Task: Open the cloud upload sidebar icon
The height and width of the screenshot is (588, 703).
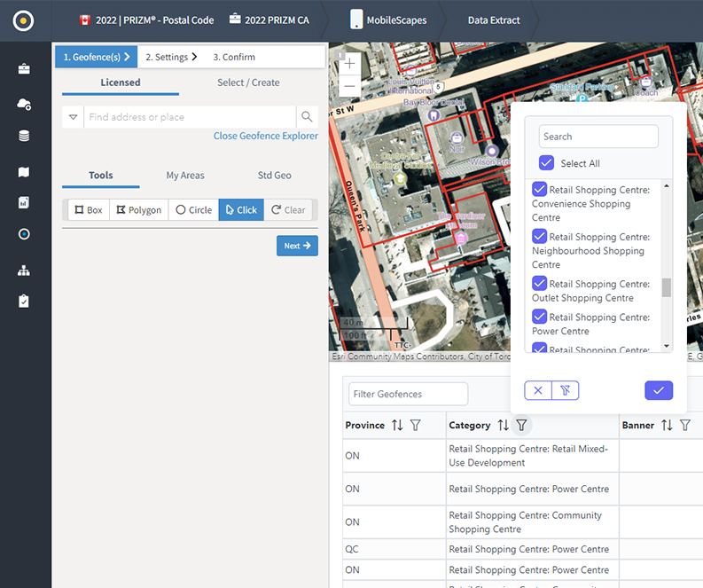Action: pos(24,104)
